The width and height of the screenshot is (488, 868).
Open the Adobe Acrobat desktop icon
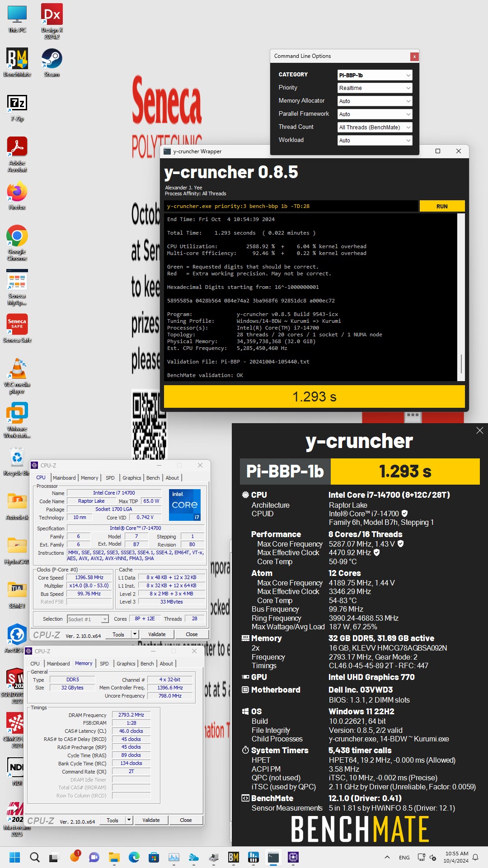point(17,155)
